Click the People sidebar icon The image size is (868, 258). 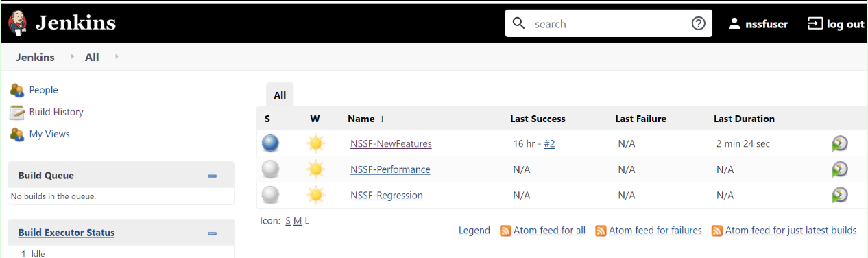17,90
